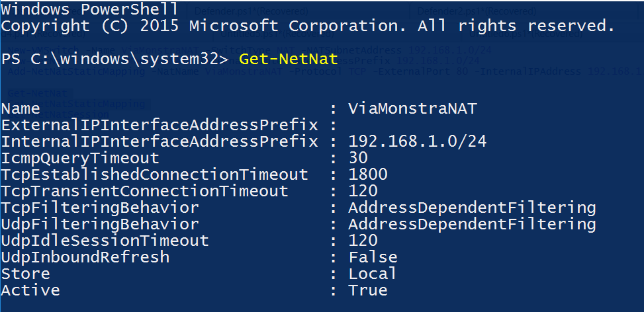Click the Store value Local
This screenshot has width=644, height=312.
click(x=373, y=274)
